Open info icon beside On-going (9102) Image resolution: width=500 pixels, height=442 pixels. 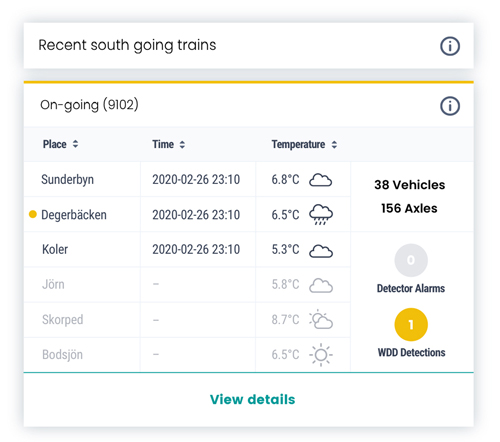(450, 106)
